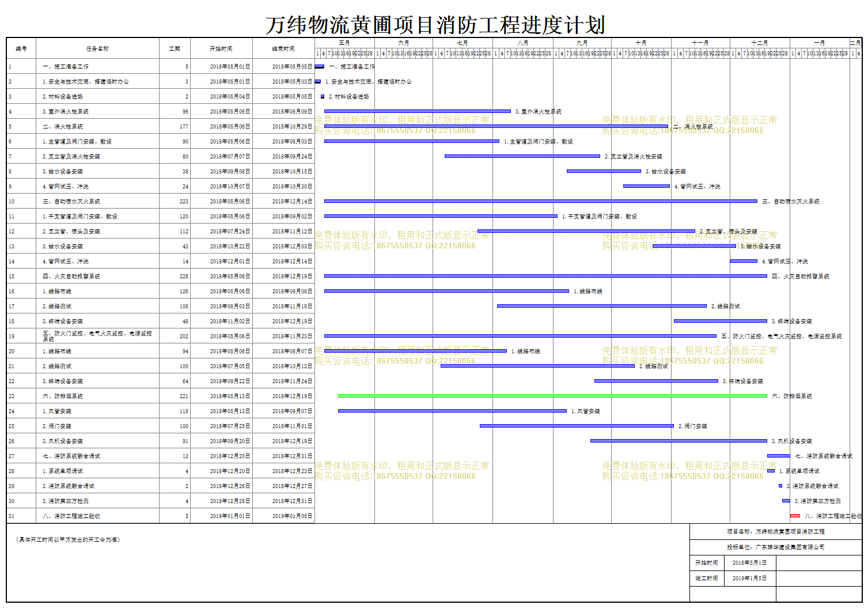
Task: Select the 八月 month header in the timeline
Action: [522, 43]
